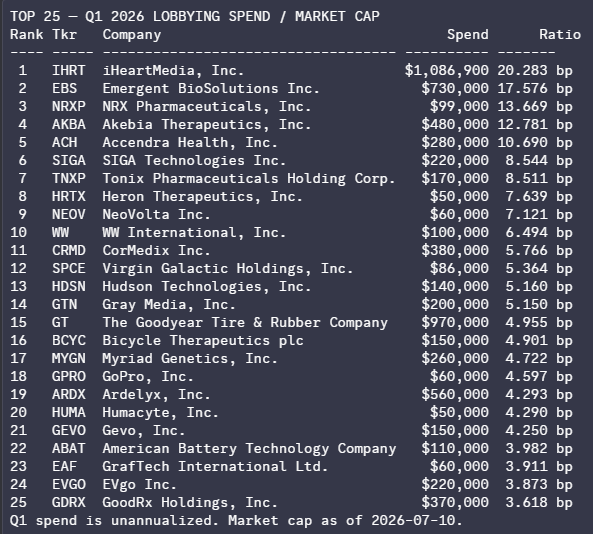
Task: Select ticker 'GTN'
Action: tap(64, 304)
